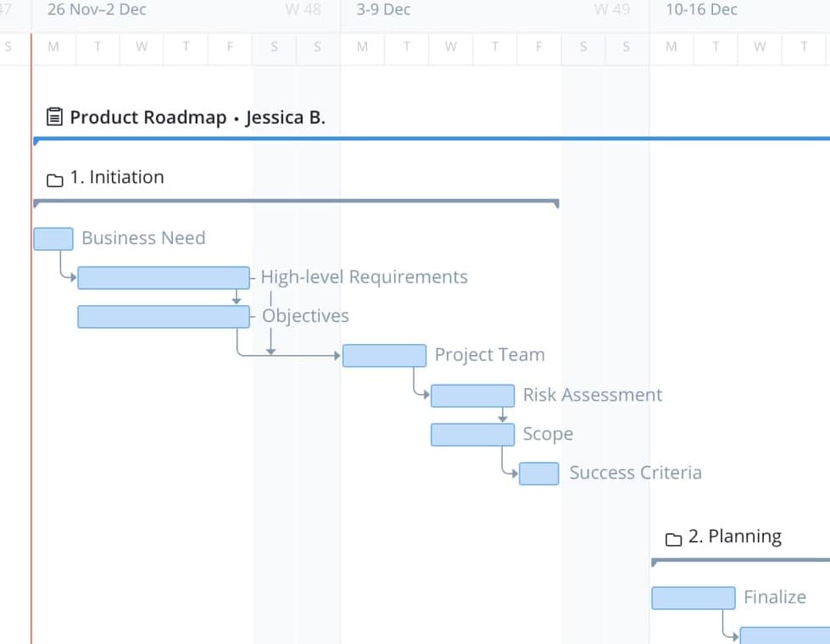The image size is (830, 644).
Task: Click the 2. Planning group label
Action: pos(735,536)
